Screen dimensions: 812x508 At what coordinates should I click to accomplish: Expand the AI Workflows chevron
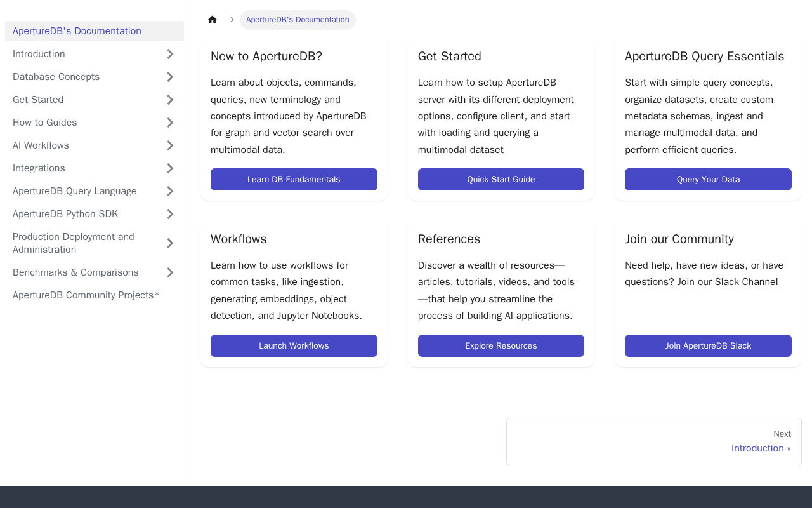coord(170,145)
